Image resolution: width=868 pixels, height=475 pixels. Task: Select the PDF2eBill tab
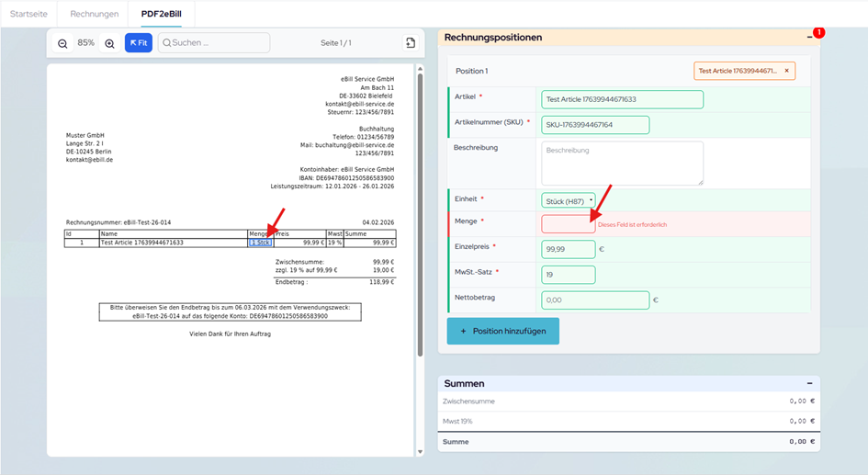pos(161,14)
